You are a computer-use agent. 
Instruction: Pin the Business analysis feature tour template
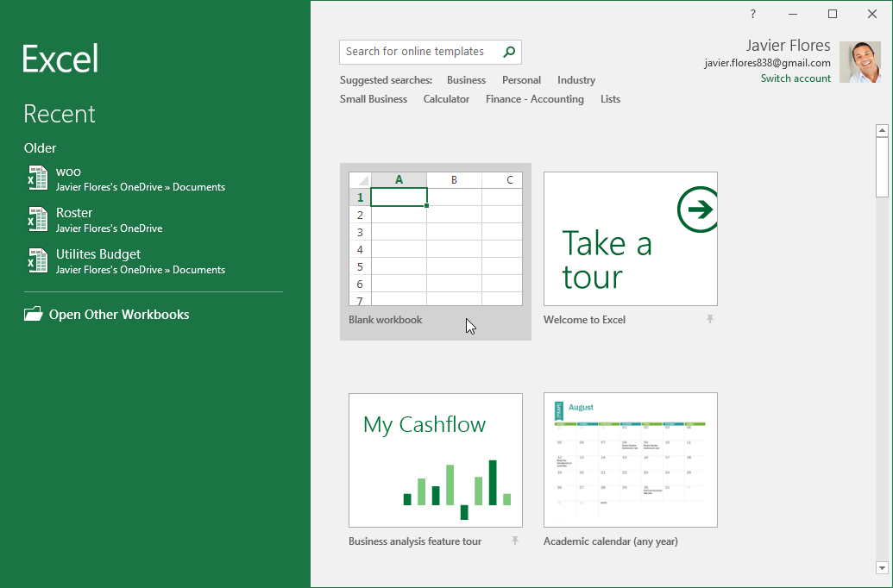click(513, 541)
